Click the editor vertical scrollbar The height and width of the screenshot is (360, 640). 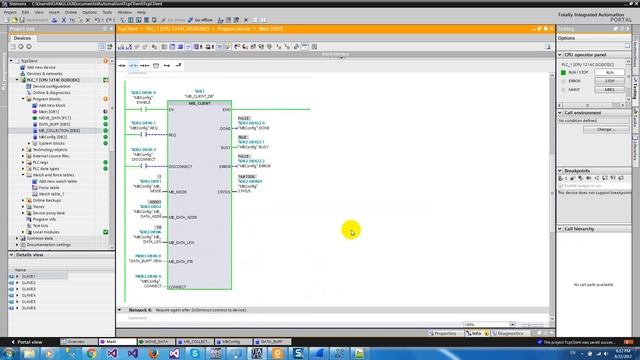pyautogui.click(x=552, y=196)
